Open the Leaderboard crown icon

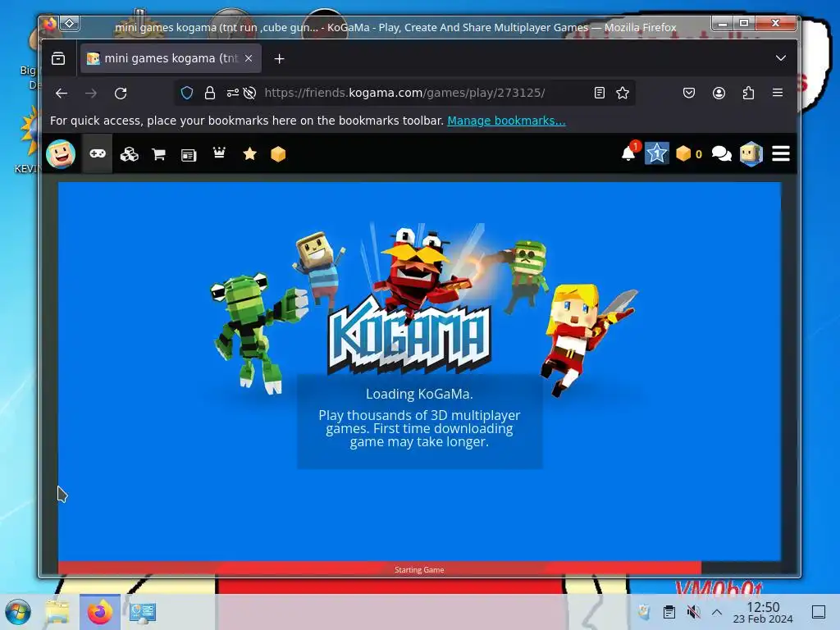pos(219,153)
